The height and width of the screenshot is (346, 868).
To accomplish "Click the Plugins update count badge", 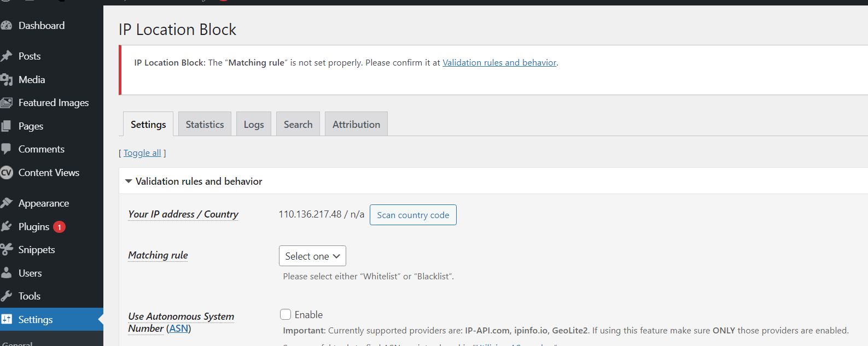I will tap(60, 227).
